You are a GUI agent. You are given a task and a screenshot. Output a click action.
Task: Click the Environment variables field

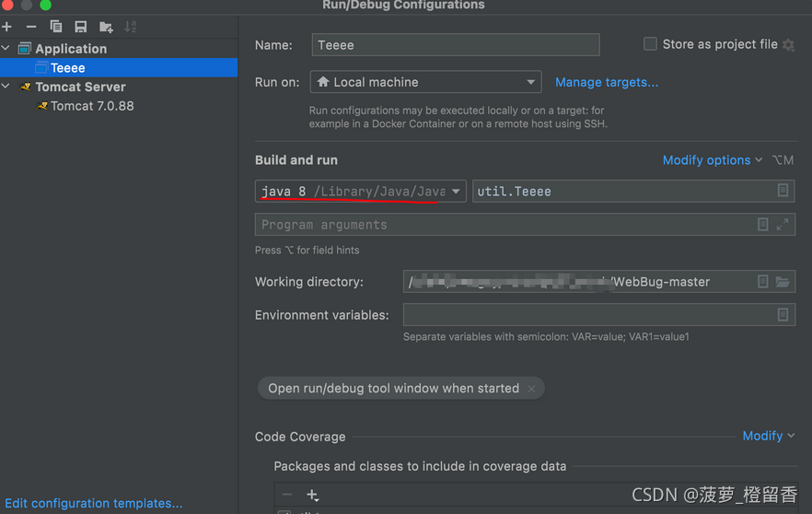coord(599,314)
